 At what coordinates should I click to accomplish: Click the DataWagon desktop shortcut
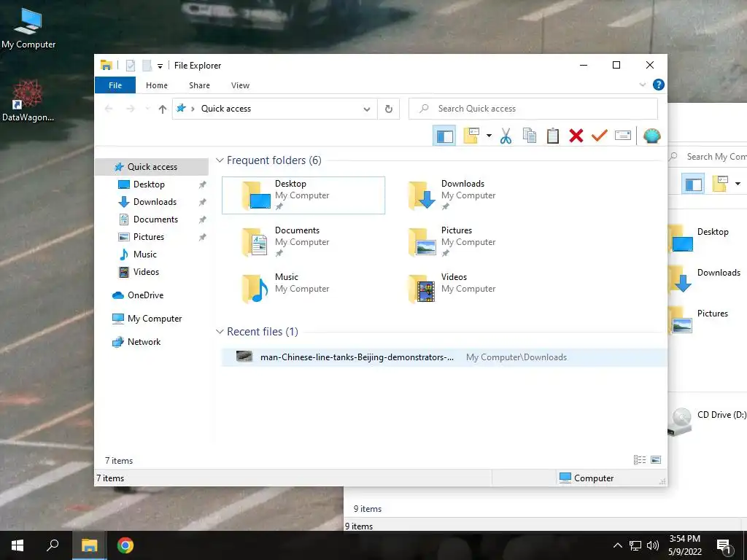click(28, 101)
